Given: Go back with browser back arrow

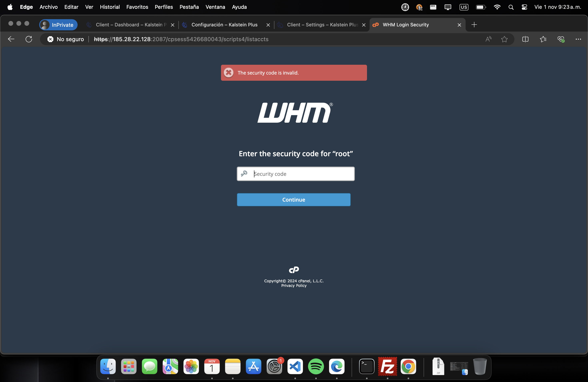Looking at the screenshot, I should (x=11, y=39).
